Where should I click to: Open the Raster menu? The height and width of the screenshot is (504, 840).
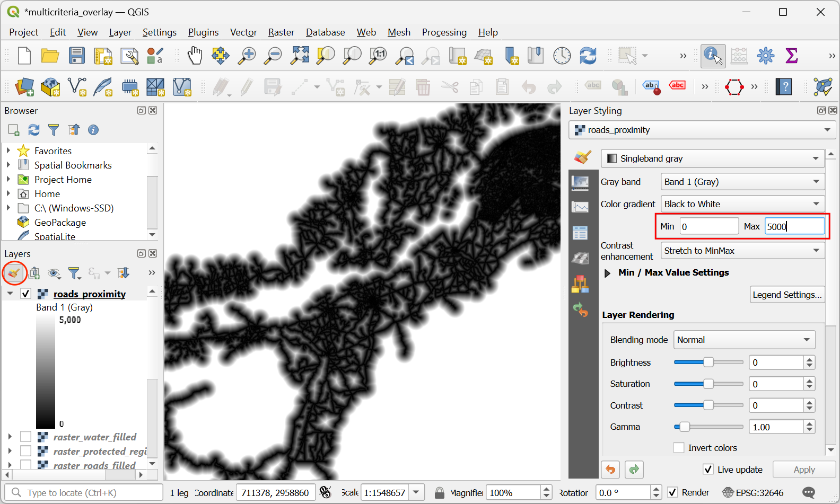[281, 32]
